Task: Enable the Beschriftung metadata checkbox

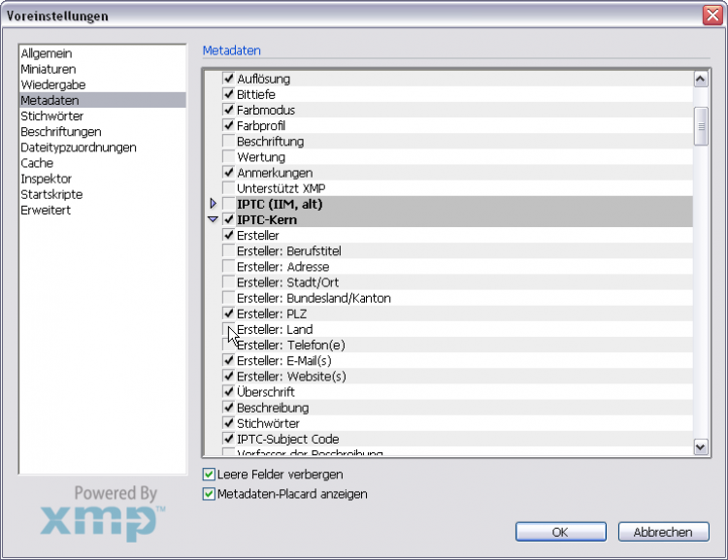Action: 229,142
